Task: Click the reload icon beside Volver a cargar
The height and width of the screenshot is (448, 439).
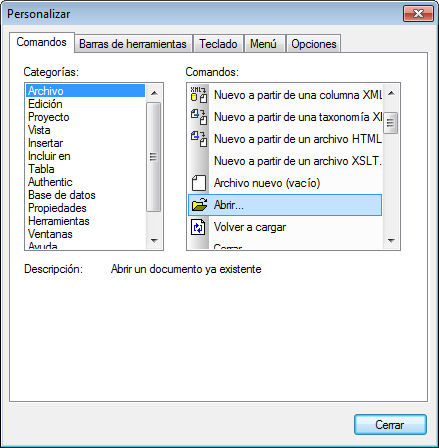Action: tap(198, 227)
